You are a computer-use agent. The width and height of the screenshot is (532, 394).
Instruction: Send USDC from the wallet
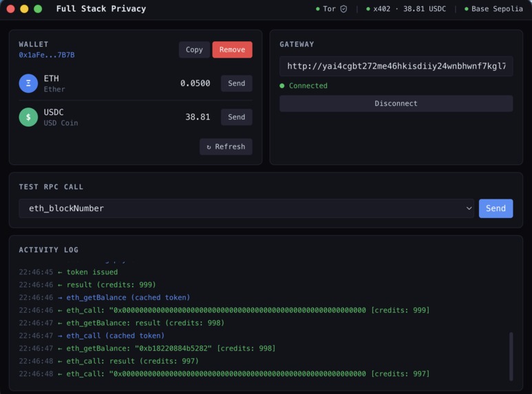(x=237, y=117)
